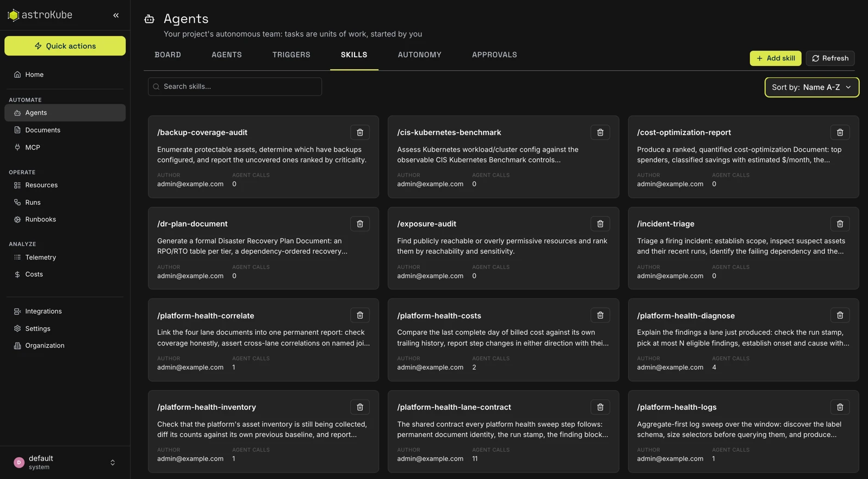The image size is (868, 479).
Task: Click the Organization building icon
Action: coord(17,346)
